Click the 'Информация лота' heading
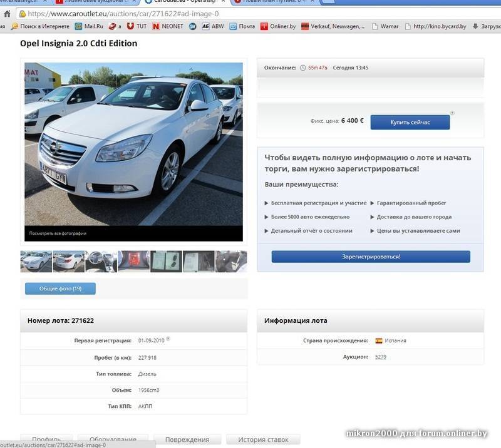This screenshot has height=448, width=501. 296,320
